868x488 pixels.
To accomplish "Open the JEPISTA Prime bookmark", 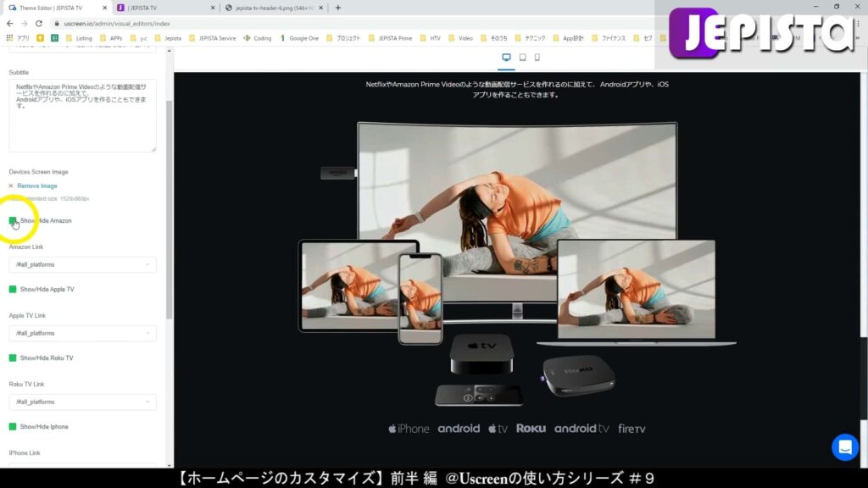I will 390,38.
